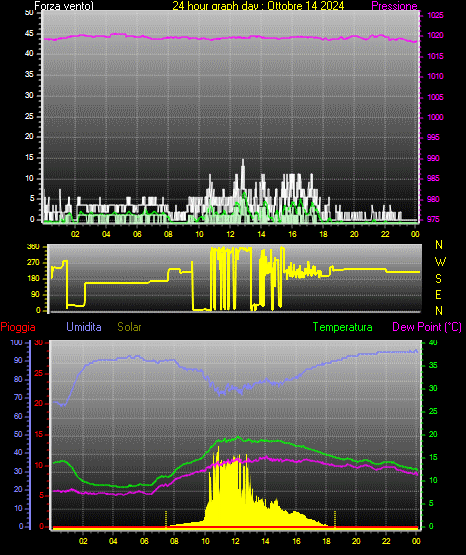Click the 40 temperature axis value

click(x=433, y=342)
